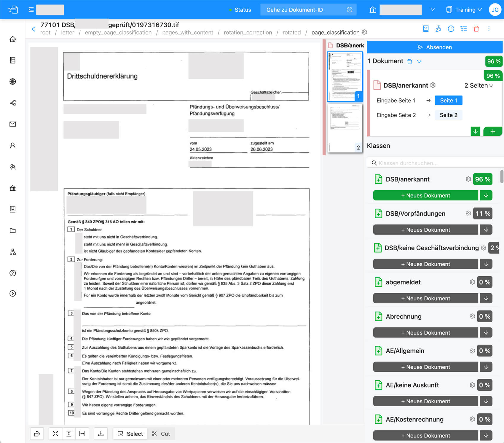Open the Training dropdown menu
This screenshot has width=504, height=443.
pos(464,10)
